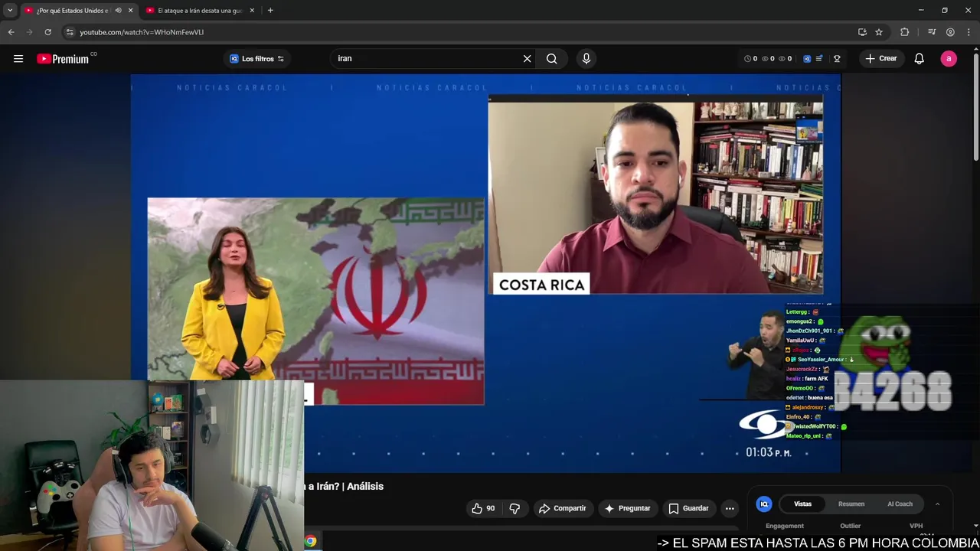Screen dimensions: 980x551
Task: Like the video showing 90 likes
Action: point(483,508)
